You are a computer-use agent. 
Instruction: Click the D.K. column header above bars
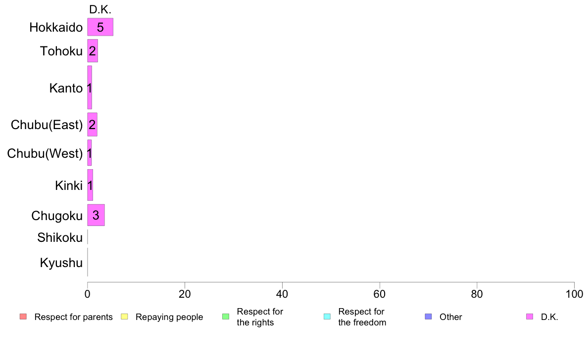(x=100, y=10)
